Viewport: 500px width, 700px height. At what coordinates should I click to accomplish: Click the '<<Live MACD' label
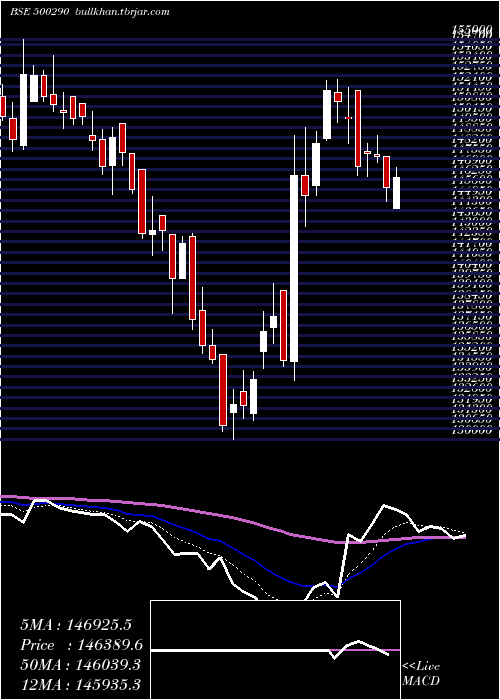coord(421,674)
